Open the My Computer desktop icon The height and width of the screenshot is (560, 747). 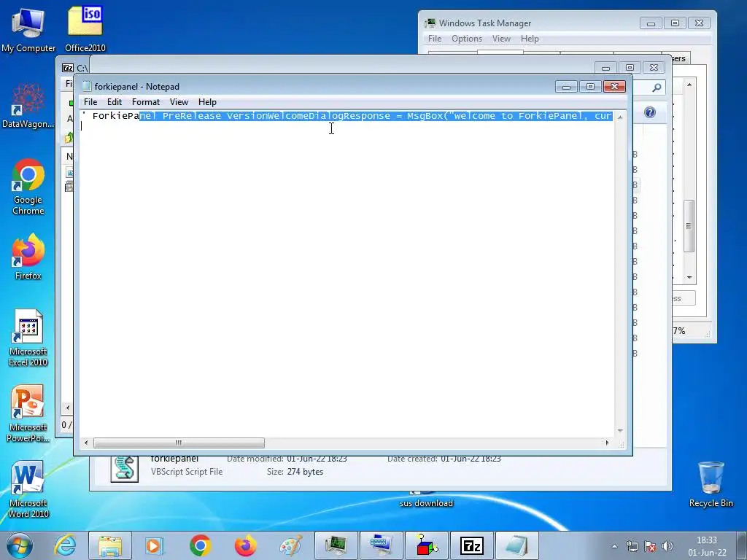point(28,29)
